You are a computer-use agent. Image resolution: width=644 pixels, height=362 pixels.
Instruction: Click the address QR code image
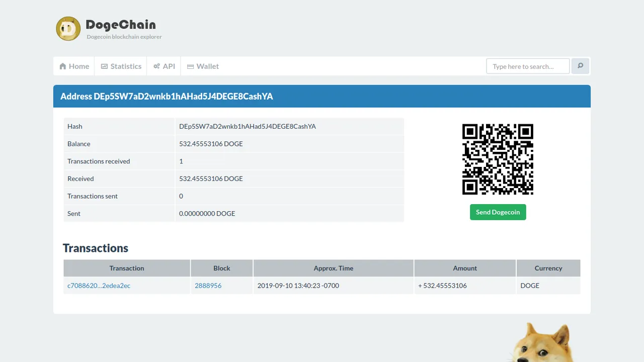(x=498, y=159)
